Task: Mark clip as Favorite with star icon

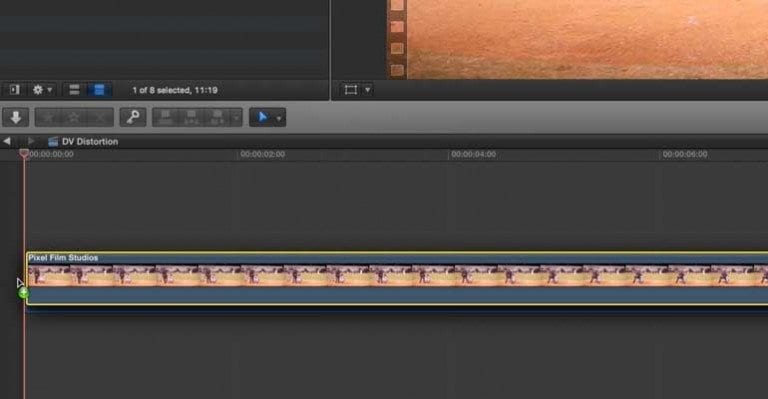Action: coord(48,117)
